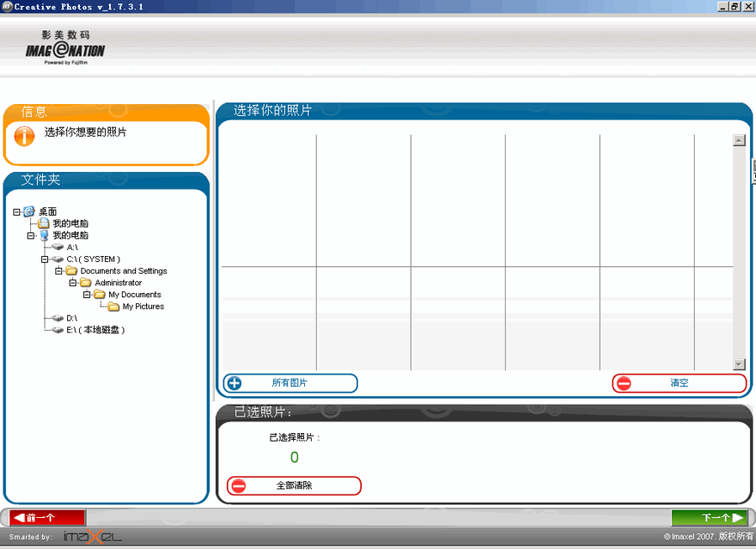Image resolution: width=756 pixels, height=549 pixels.
Task: Click the blue plus icon on 所有图片 button
Action: coord(234,384)
